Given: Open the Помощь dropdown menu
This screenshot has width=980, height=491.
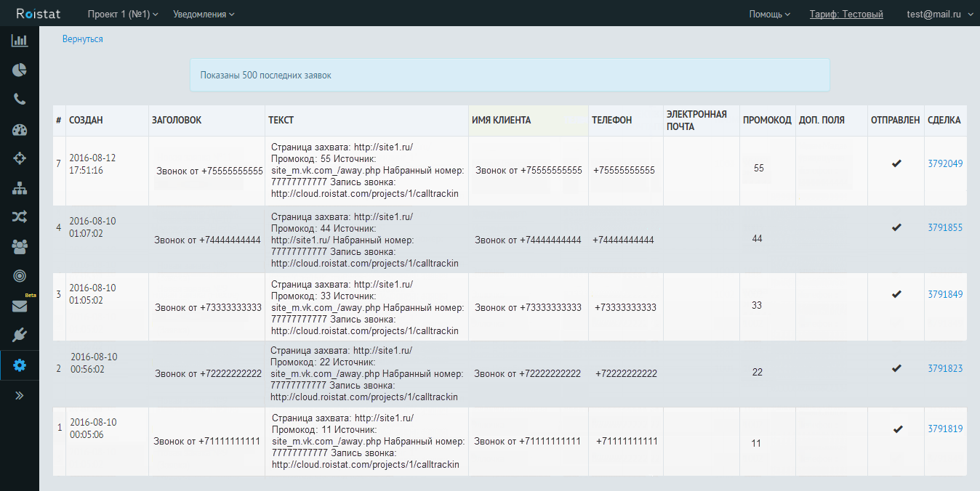Looking at the screenshot, I should 769,14.
